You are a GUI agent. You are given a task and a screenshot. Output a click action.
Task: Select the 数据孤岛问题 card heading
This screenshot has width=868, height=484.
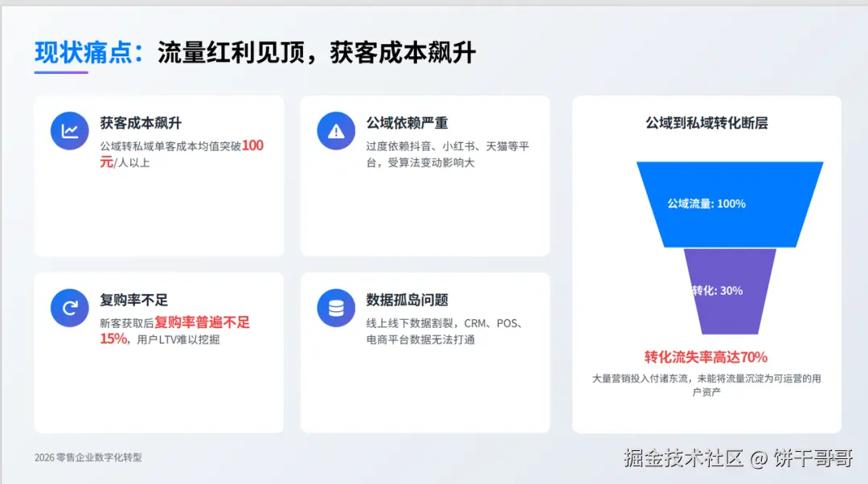click(x=407, y=300)
